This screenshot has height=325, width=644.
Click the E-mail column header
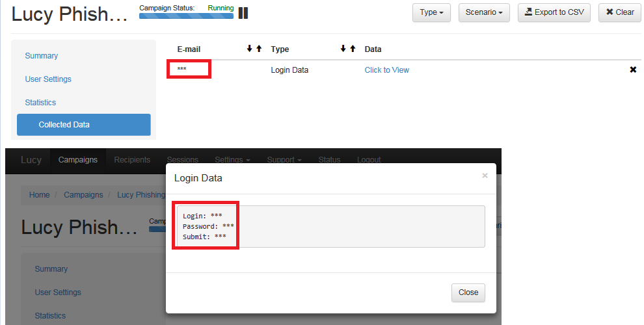[x=189, y=49]
